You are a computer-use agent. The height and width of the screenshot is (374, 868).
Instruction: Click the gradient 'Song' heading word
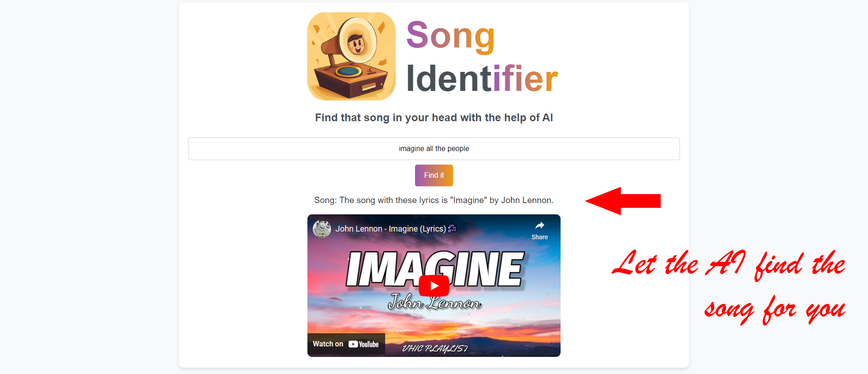[451, 36]
